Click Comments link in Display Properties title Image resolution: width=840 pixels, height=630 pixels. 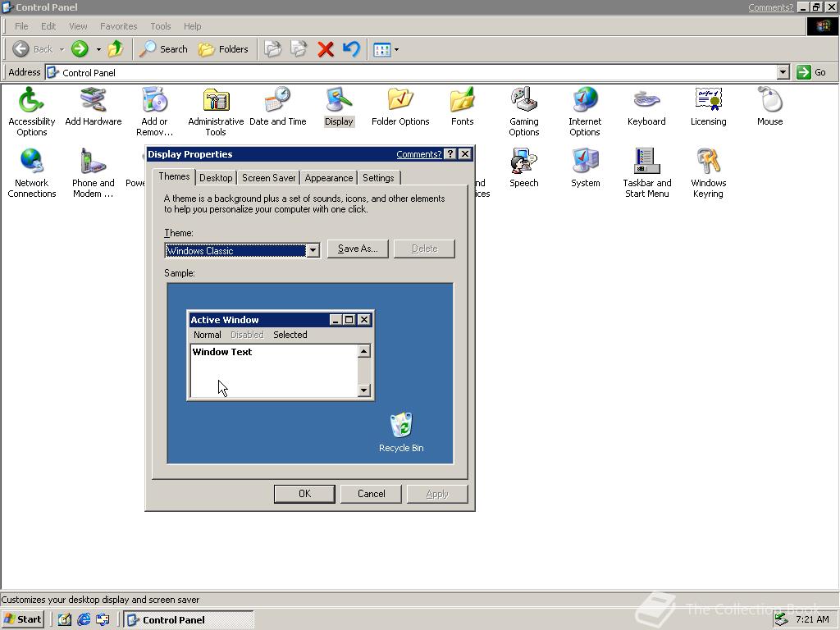pos(419,154)
